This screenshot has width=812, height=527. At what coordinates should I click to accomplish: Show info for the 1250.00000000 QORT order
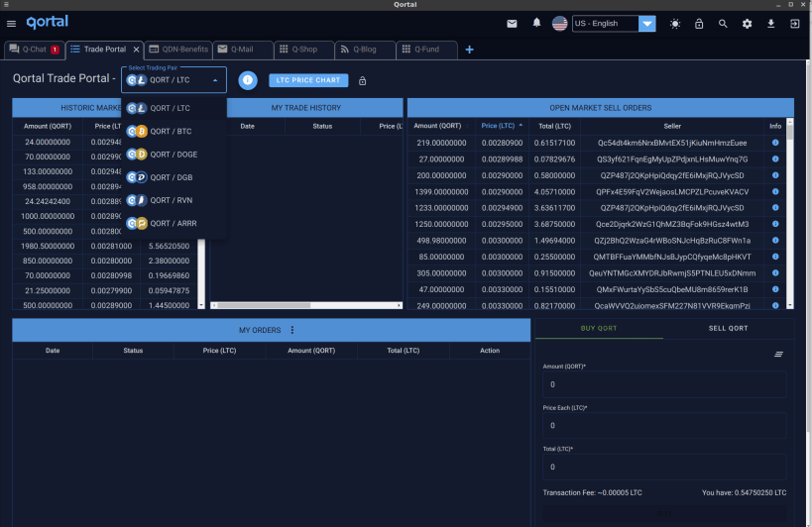[x=775, y=224]
